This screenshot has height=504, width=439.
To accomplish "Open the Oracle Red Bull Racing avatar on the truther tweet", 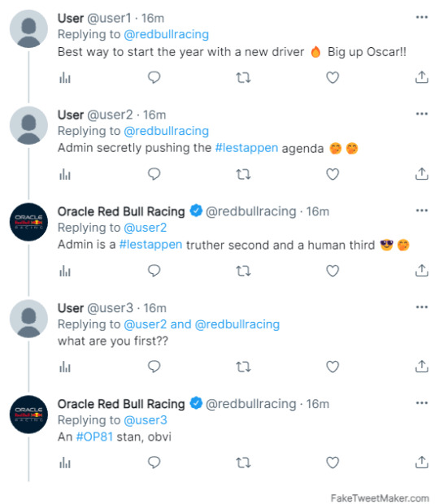I will tap(28, 222).
